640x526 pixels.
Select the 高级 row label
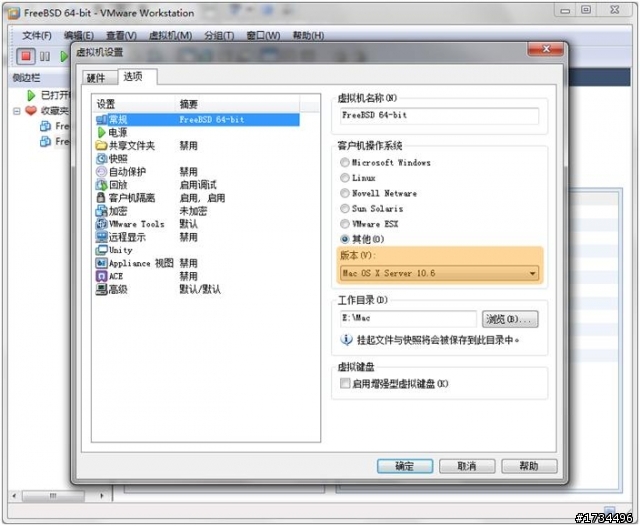pyautogui.click(x=118, y=289)
